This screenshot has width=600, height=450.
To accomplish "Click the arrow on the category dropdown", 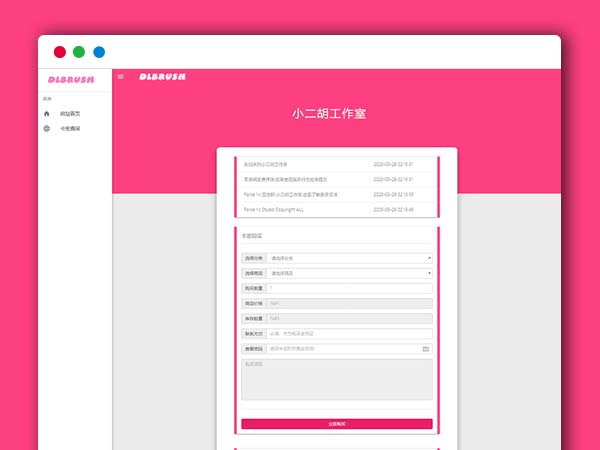I will [429, 258].
